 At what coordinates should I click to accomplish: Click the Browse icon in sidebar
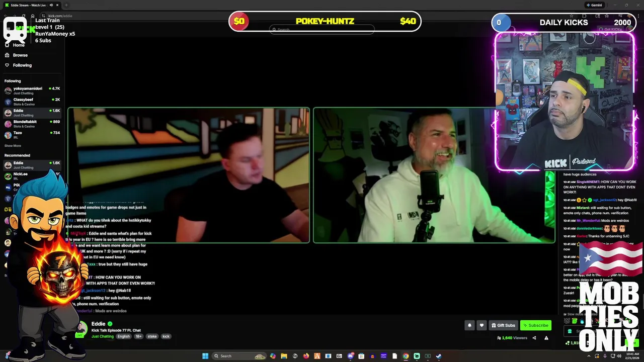pyautogui.click(x=7, y=55)
